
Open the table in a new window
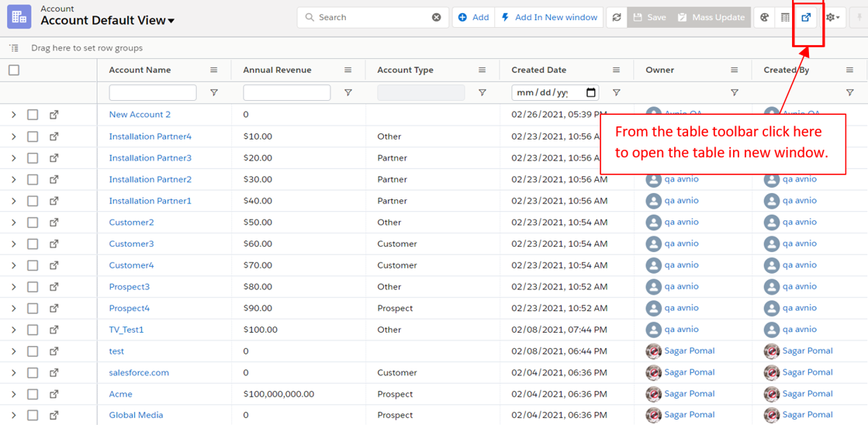[806, 17]
